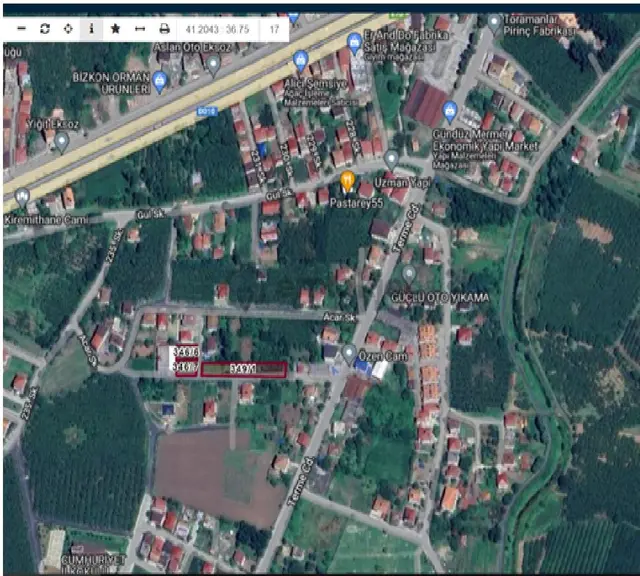Click the star favorites icon
Image resolution: width=640 pixels, height=576 pixels.
(116, 29)
